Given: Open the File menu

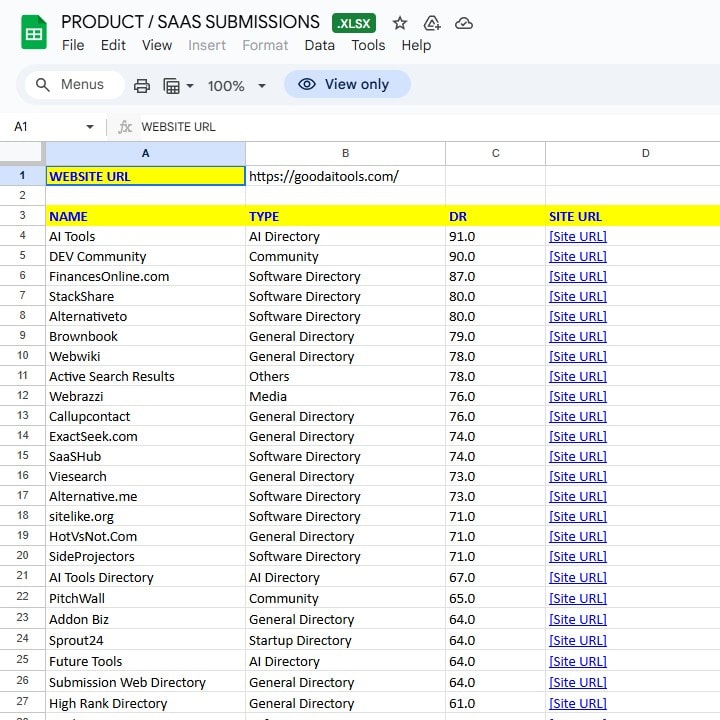Looking at the screenshot, I should point(73,45).
